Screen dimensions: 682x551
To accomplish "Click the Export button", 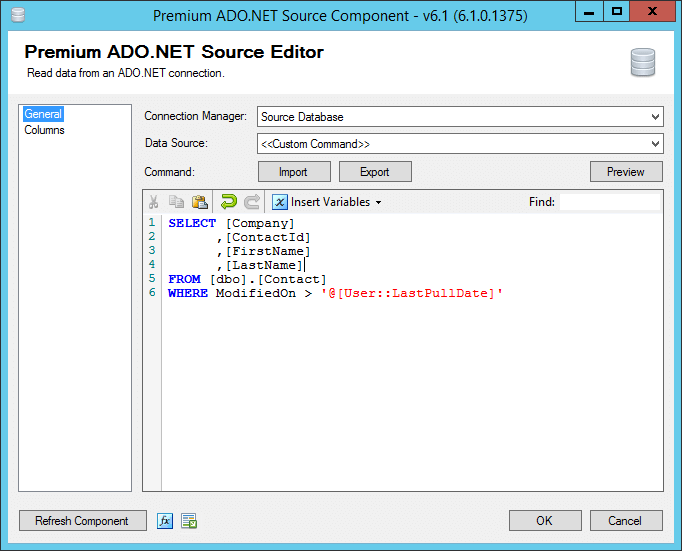I will tap(375, 172).
